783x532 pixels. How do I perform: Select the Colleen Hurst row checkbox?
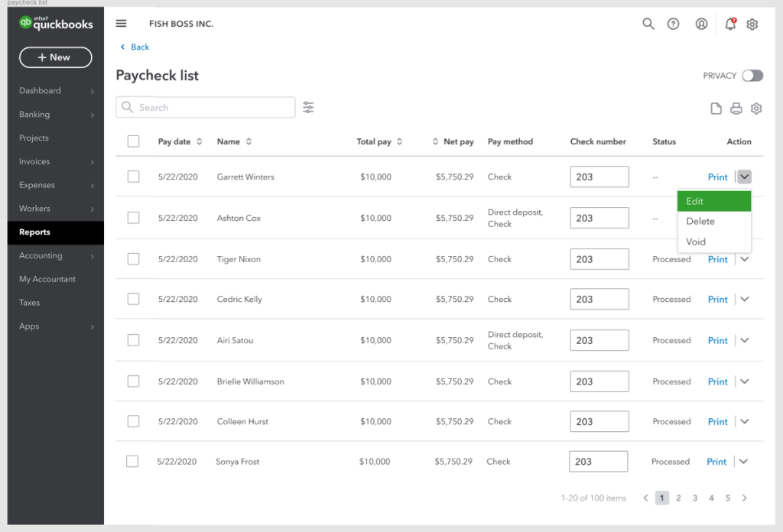(x=133, y=421)
